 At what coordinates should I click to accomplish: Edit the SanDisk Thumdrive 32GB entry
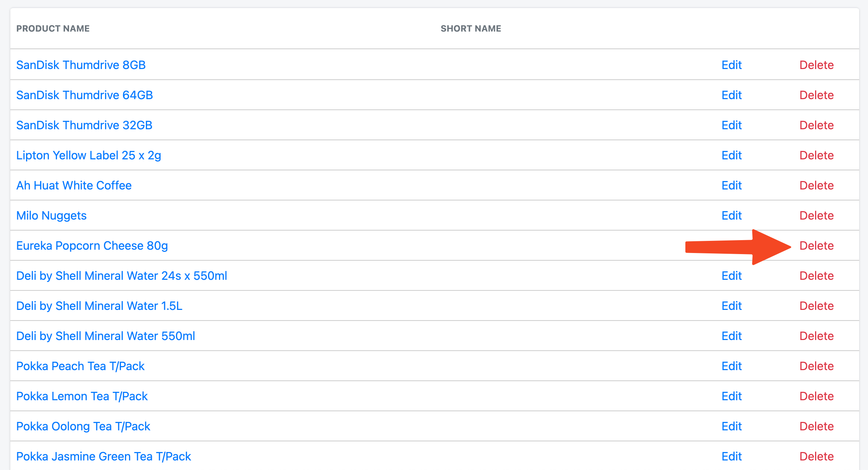[x=731, y=125]
